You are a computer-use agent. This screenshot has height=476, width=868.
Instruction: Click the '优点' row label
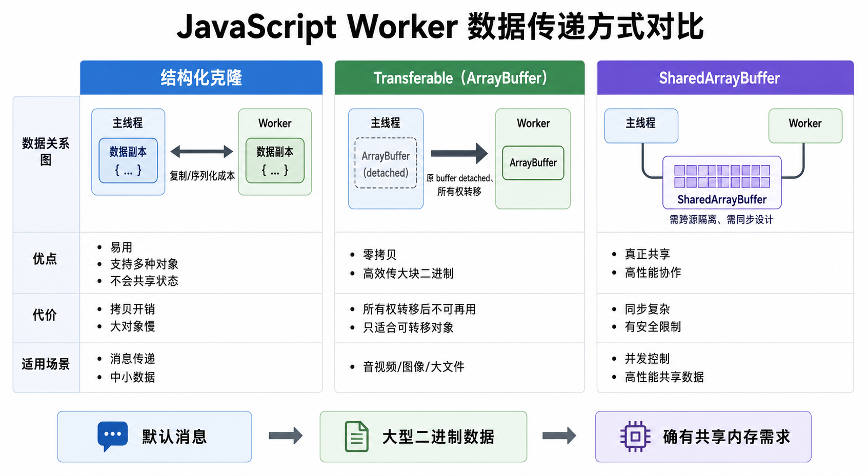pyautogui.click(x=45, y=259)
